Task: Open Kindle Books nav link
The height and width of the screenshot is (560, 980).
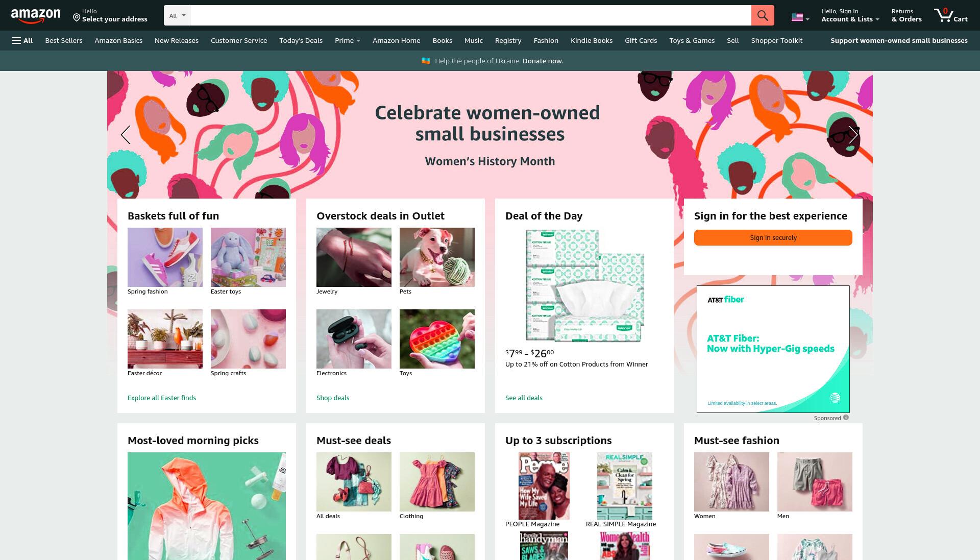Action: [x=592, y=40]
